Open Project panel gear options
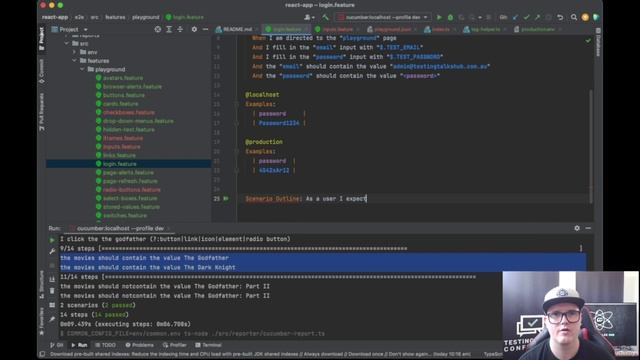This screenshot has height=360, width=640. (x=194, y=29)
